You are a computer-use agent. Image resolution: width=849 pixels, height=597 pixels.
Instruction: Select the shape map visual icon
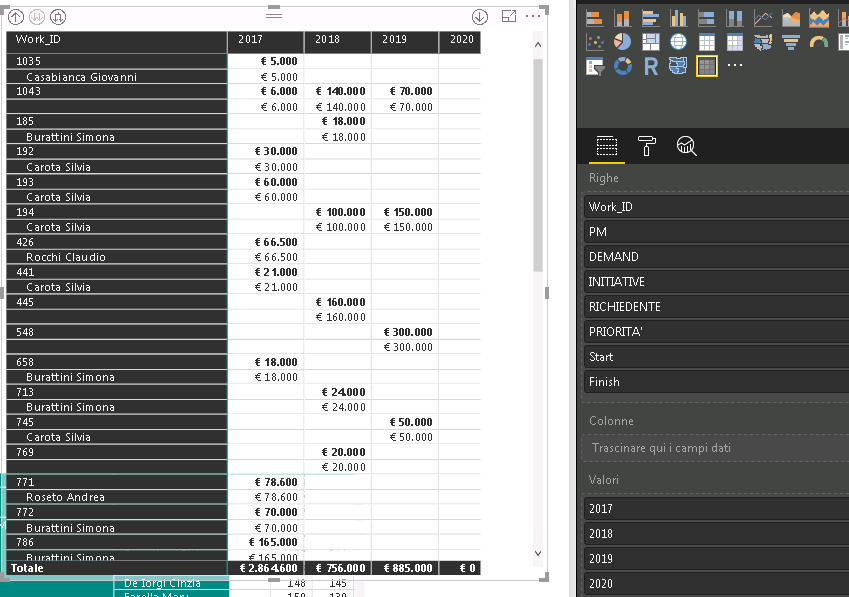coord(678,66)
